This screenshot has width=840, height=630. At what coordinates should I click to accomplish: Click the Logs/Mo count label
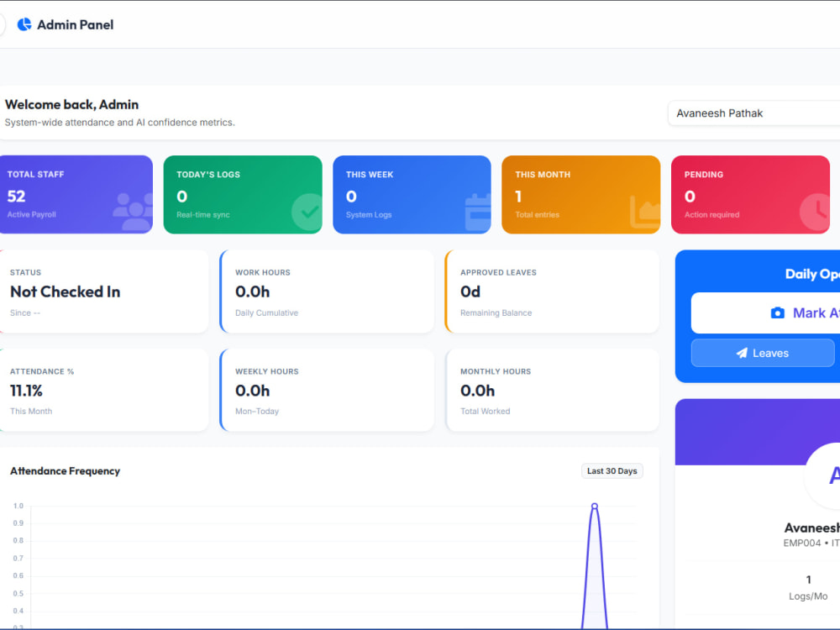pyautogui.click(x=808, y=596)
